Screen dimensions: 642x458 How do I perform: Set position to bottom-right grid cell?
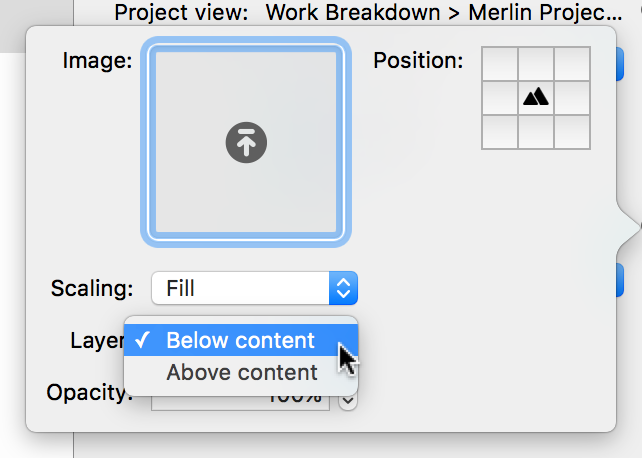coord(572,132)
